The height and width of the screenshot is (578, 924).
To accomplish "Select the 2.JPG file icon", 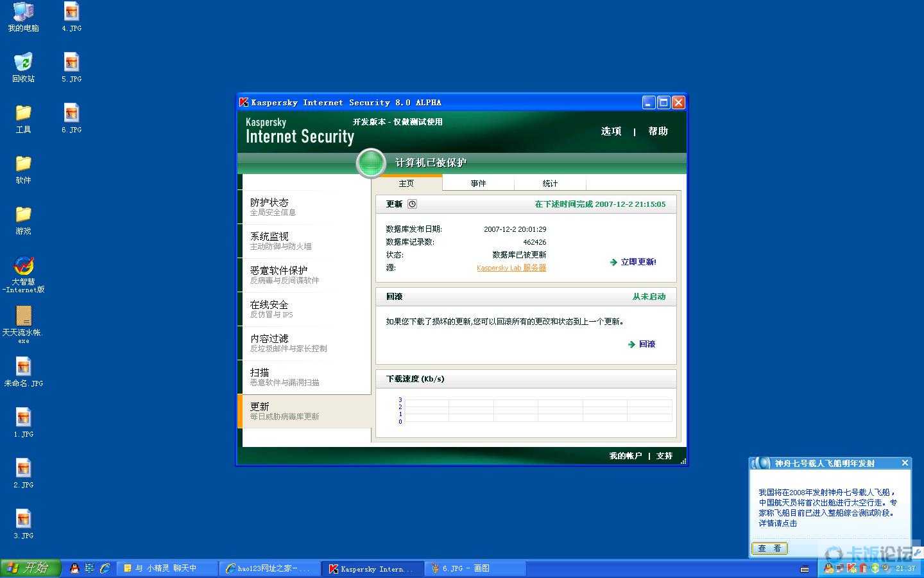I will coord(23,474).
